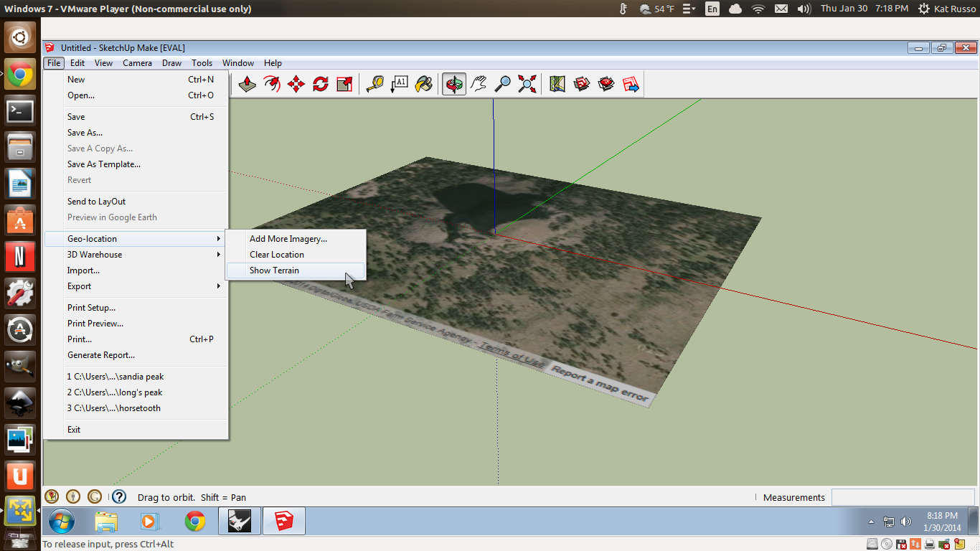Click the geo-location status bar icon

(52, 496)
